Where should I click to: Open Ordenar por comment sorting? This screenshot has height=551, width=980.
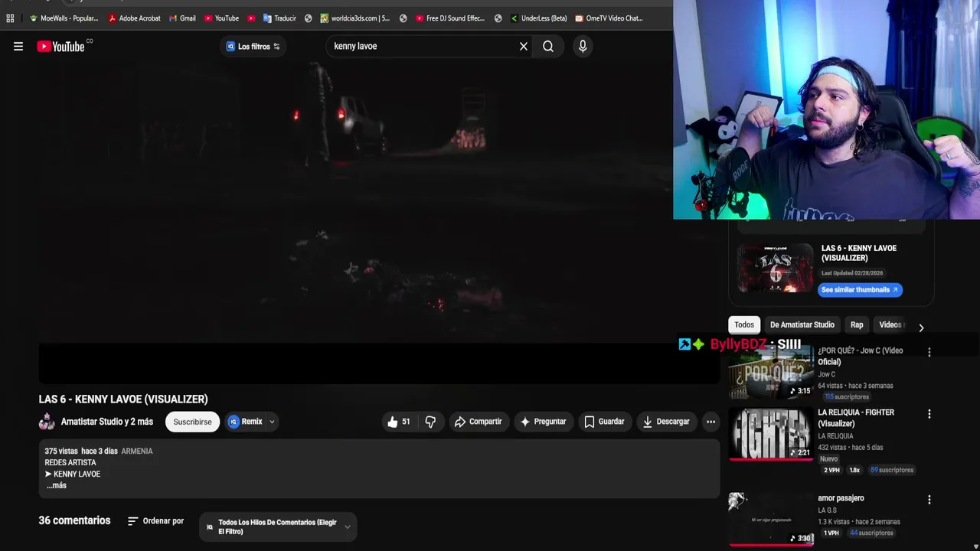pos(155,521)
